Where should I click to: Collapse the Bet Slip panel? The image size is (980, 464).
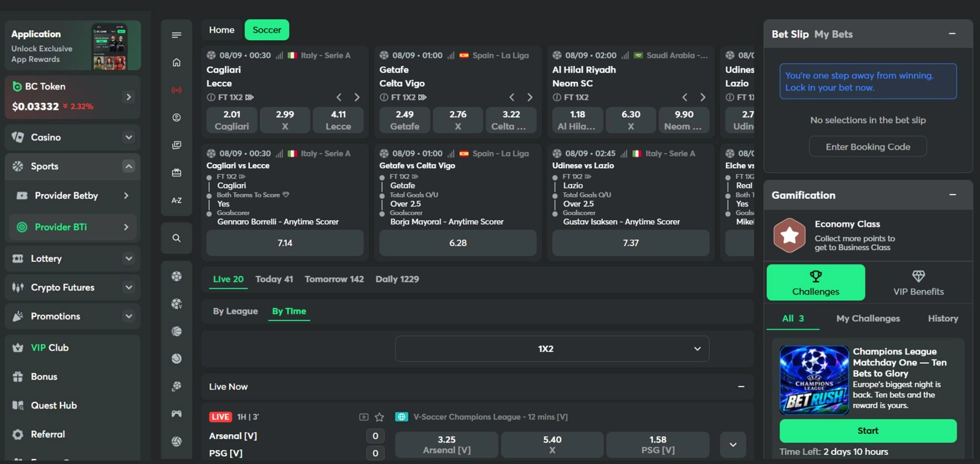click(952, 34)
